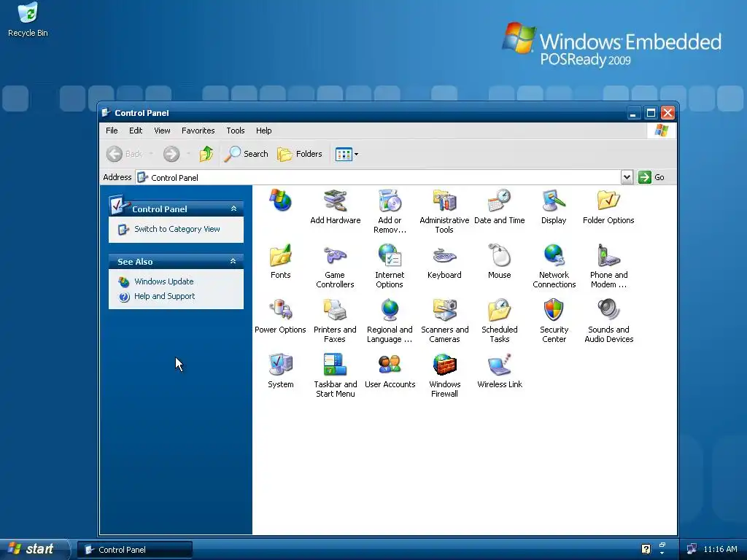Screen dimensions: 747x560
Task: Open the Mouse settings icon
Action: click(499, 256)
